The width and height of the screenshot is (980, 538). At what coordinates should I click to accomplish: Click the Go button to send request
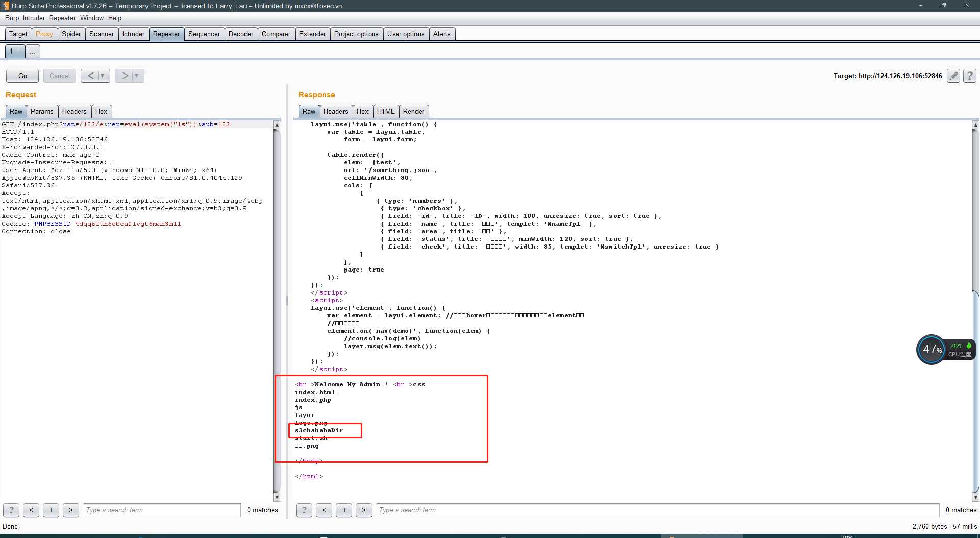22,76
